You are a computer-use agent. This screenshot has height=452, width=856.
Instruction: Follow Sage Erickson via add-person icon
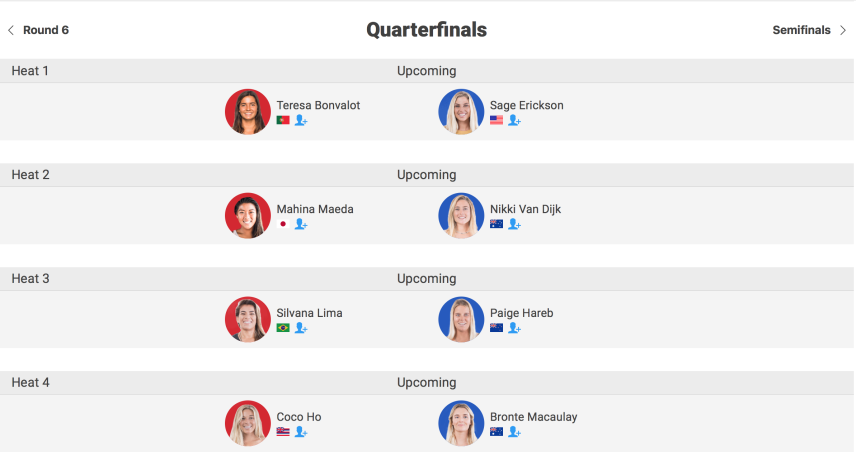coord(514,120)
